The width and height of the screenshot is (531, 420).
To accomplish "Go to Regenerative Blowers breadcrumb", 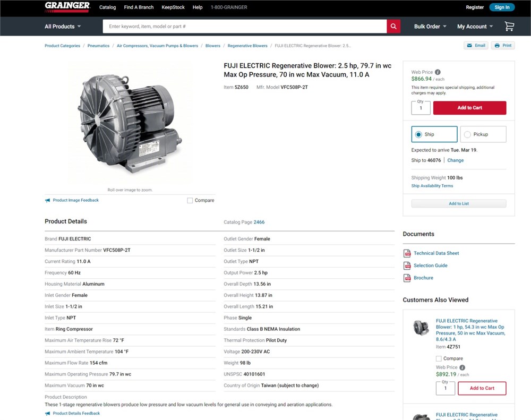I will click(247, 46).
